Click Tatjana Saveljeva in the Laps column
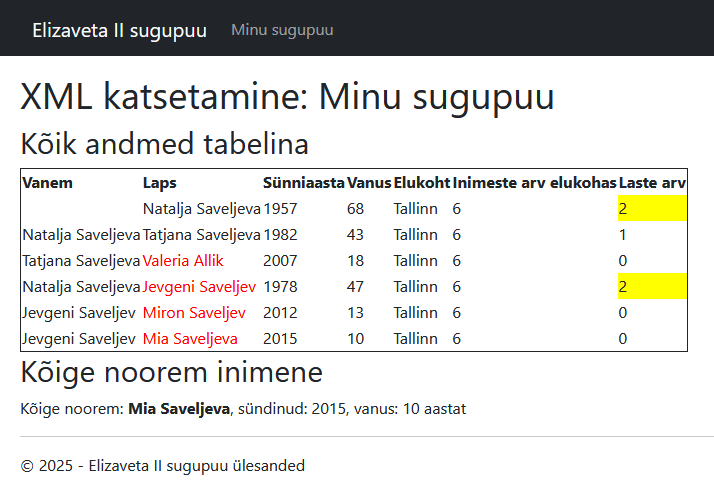Viewport: 714px width, 494px height. pyautogui.click(x=201, y=235)
